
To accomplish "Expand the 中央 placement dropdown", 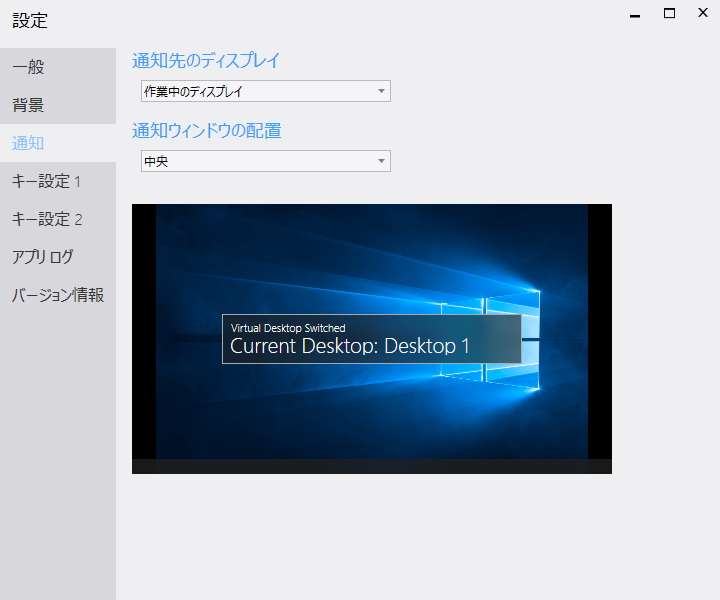I will (266, 161).
